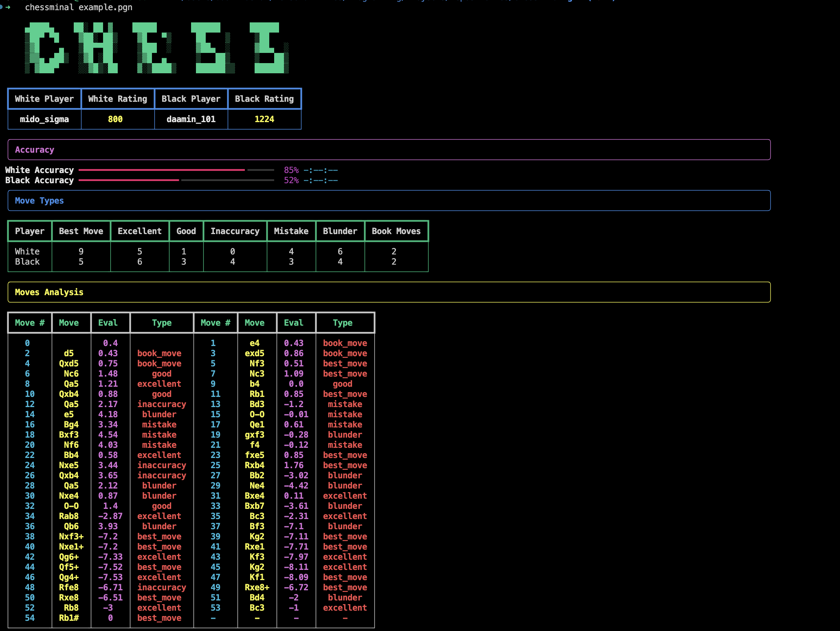Click the Move Types section header

coord(389,201)
